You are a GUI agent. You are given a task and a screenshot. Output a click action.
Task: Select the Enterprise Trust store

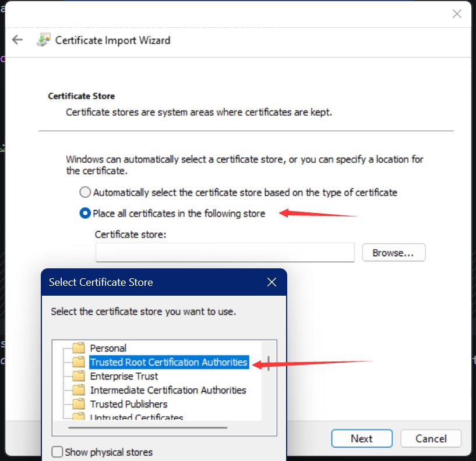(x=124, y=376)
